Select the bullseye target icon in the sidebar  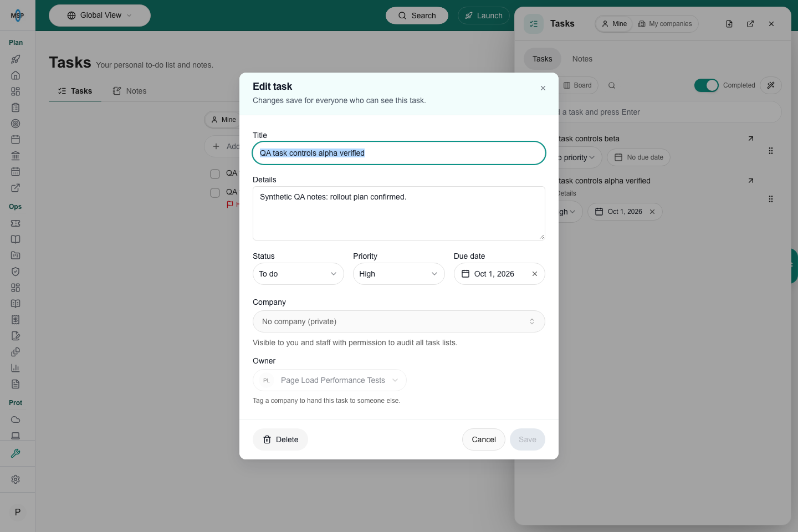(x=16, y=124)
